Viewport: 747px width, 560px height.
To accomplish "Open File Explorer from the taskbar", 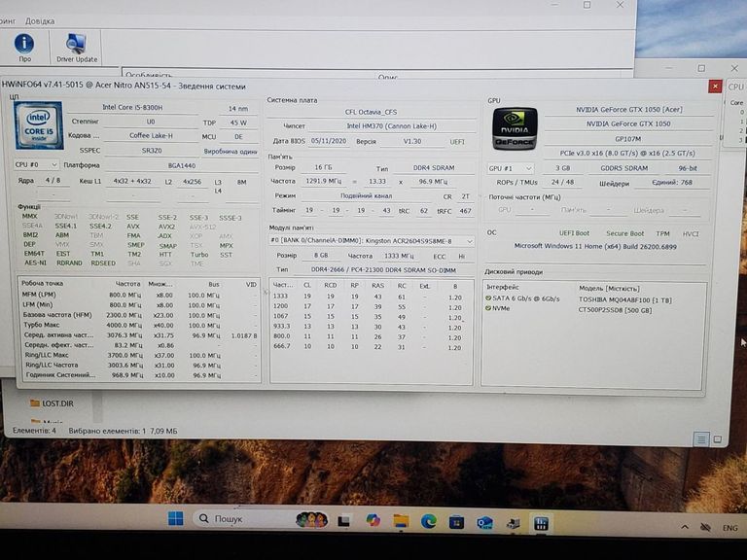I will (401, 521).
